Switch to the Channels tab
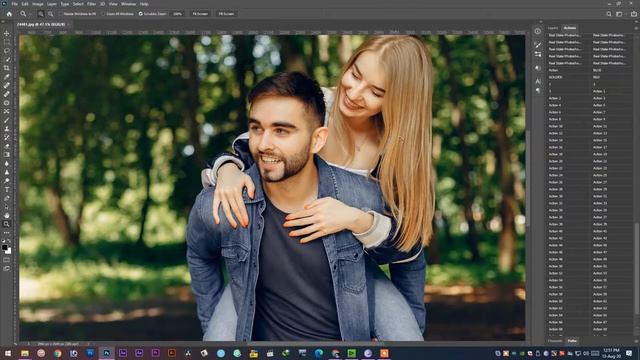This screenshot has height=360, width=640. 555,341
